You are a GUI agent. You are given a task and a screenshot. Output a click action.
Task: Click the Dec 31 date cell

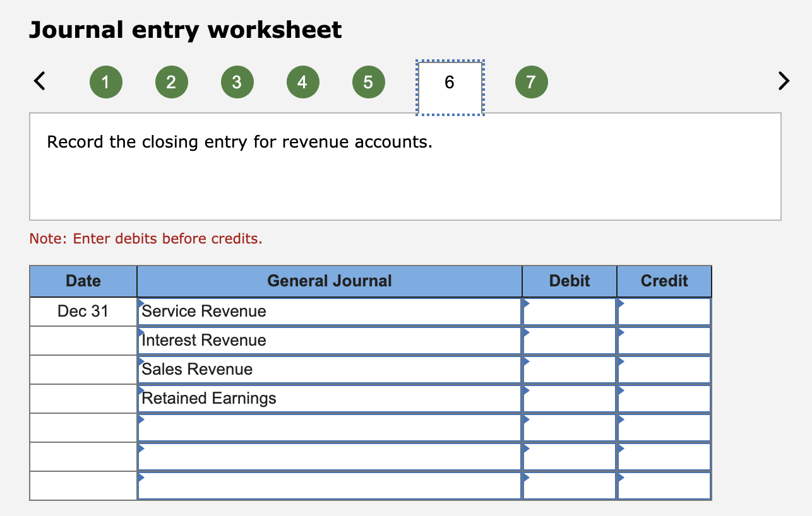point(83,312)
